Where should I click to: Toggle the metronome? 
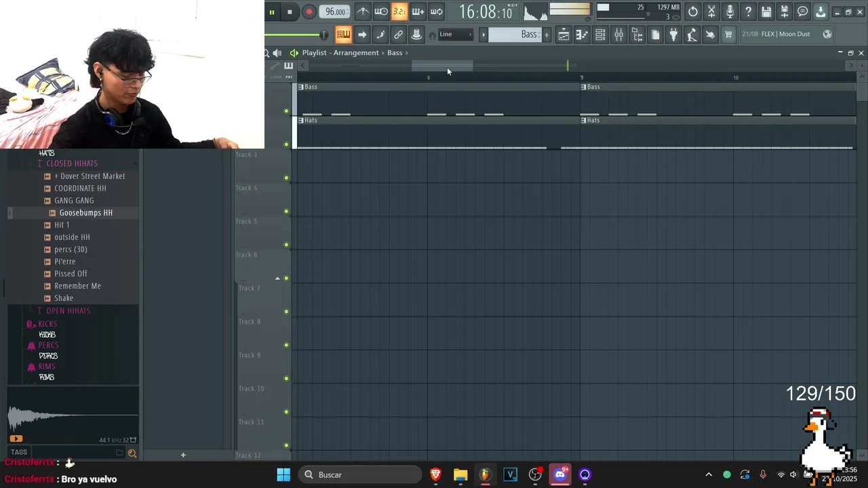[x=363, y=12]
